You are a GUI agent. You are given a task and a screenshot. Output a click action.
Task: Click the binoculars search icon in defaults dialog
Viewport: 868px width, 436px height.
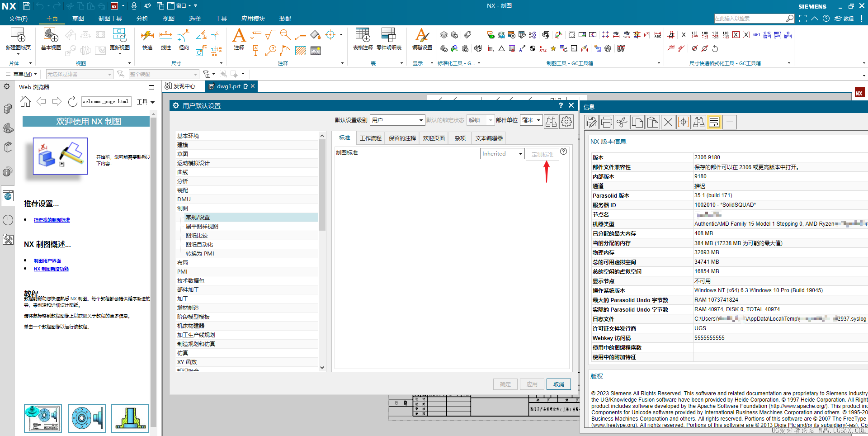[551, 121]
